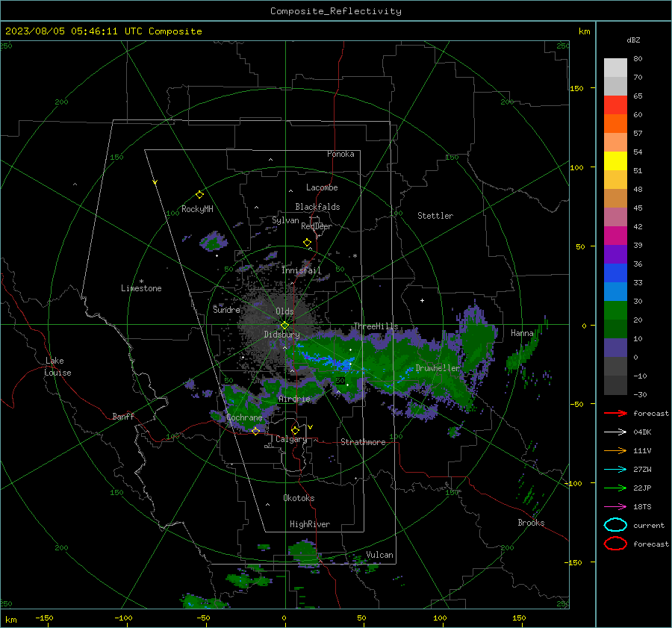
Task: Click the RedDeer city label
Action: click(x=317, y=226)
